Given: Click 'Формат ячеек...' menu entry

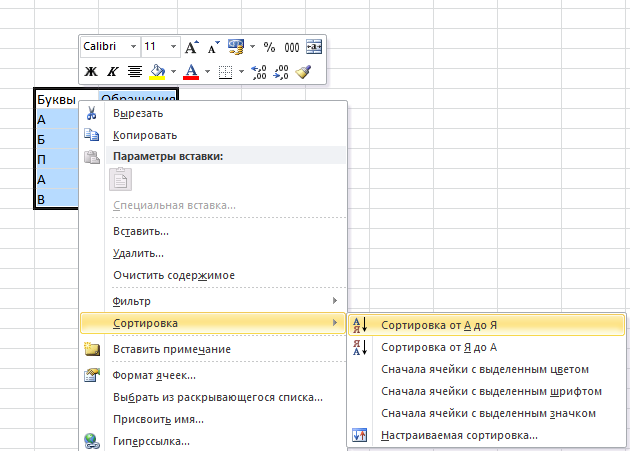Looking at the screenshot, I should [154, 375].
